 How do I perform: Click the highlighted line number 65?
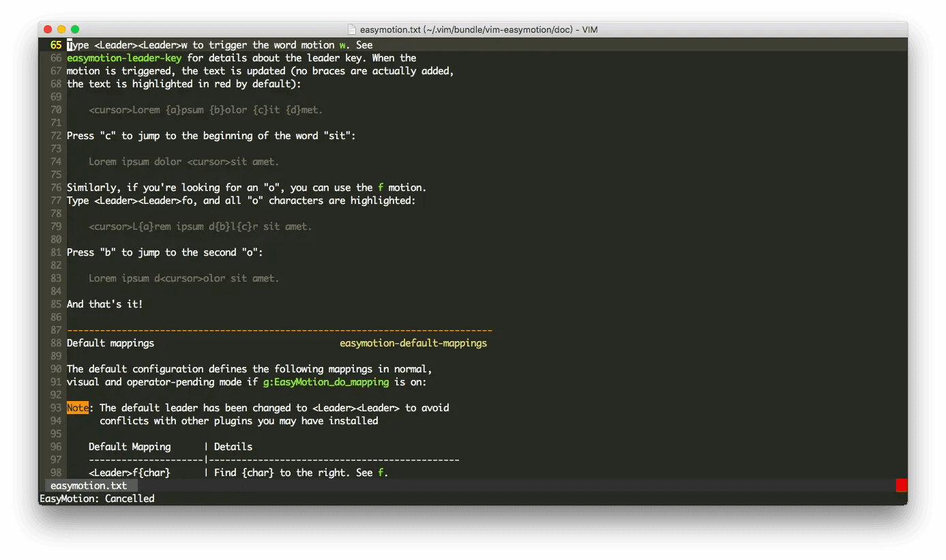point(56,45)
